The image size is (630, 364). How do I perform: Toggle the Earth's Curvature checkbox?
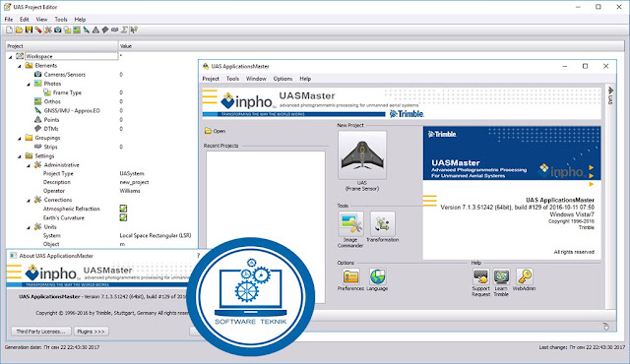[x=123, y=217]
